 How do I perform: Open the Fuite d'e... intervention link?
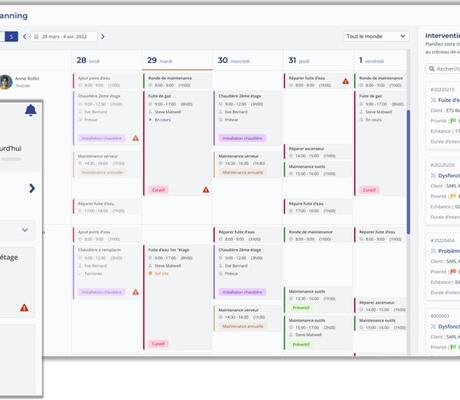(x=448, y=100)
